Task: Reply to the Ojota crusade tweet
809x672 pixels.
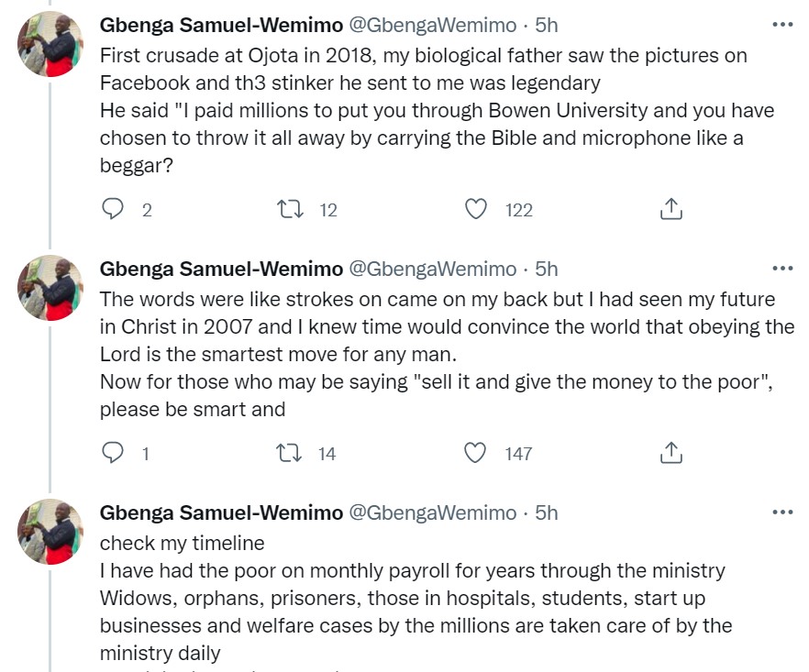Action: (x=113, y=210)
